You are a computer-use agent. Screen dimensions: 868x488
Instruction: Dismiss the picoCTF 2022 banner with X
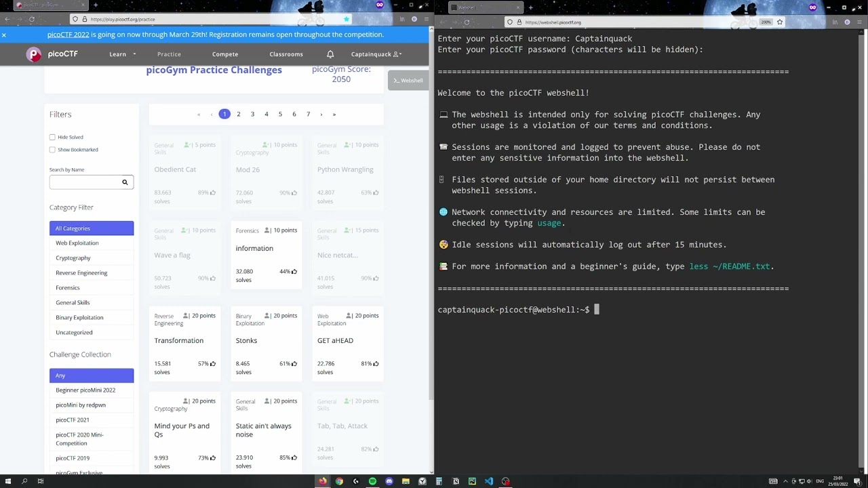(4, 35)
